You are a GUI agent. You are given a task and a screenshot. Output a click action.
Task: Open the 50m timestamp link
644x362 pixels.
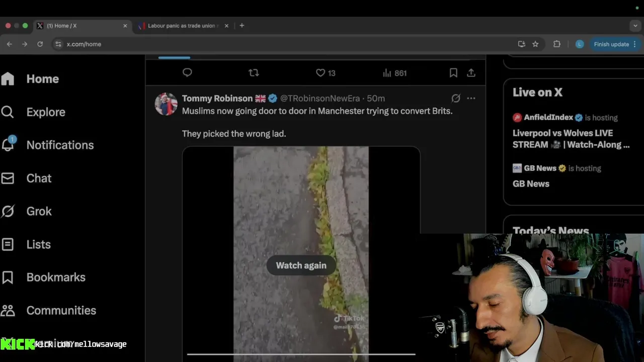[x=376, y=98]
